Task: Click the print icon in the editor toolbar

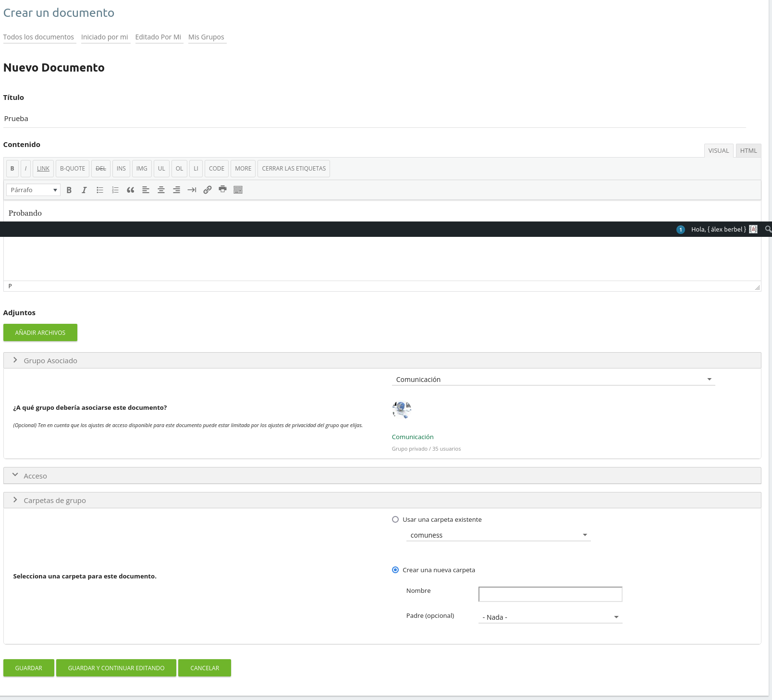Action: pyautogui.click(x=222, y=189)
